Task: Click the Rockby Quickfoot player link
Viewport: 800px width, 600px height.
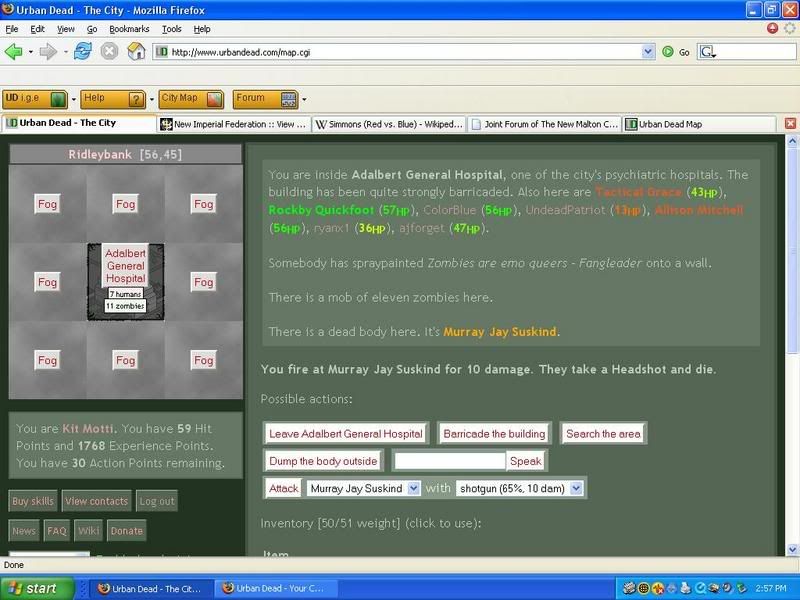Action: click(321, 210)
